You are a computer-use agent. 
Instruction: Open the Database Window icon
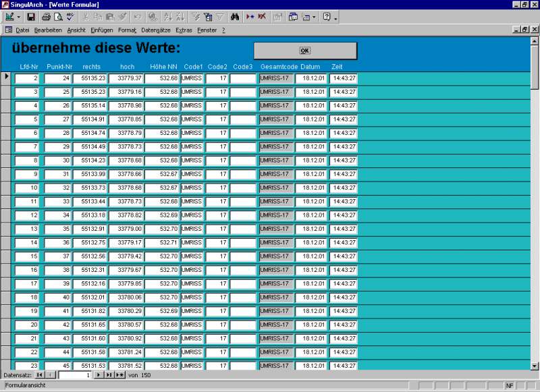(x=293, y=16)
